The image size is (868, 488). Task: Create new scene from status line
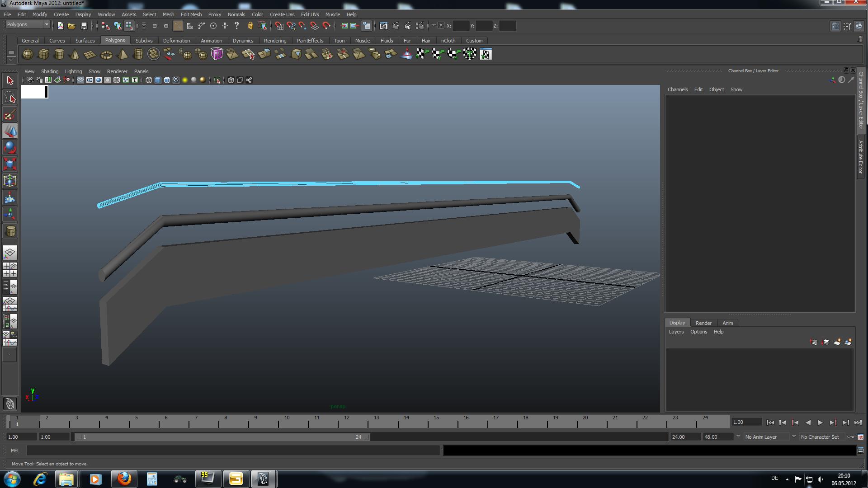(x=60, y=26)
